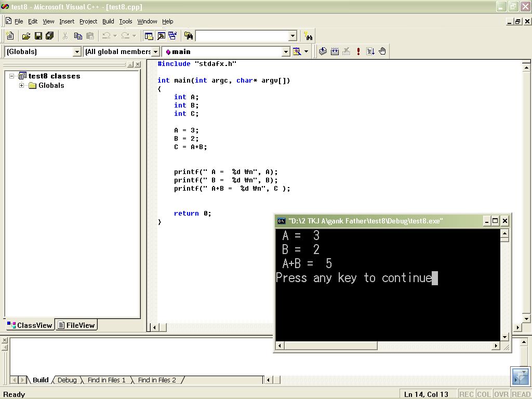The width and height of the screenshot is (532, 399).
Task: Click the Redo arrow icon
Action: [x=125, y=36]
